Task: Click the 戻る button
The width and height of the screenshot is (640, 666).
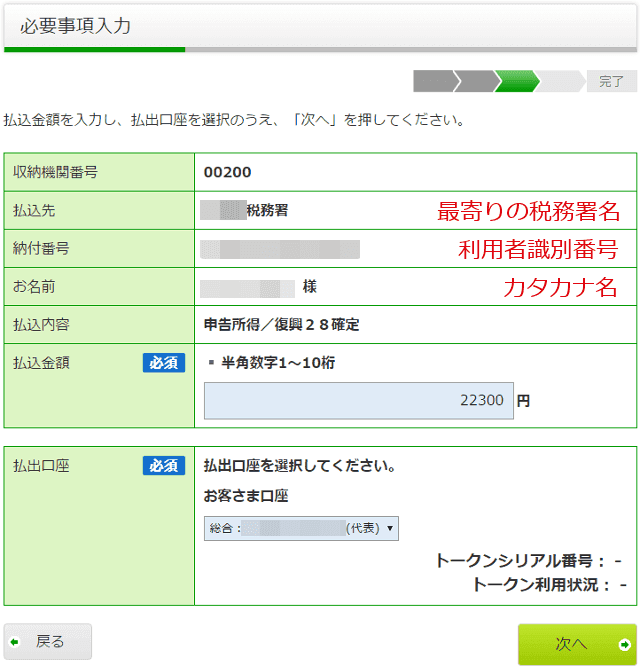Action: 48,641
